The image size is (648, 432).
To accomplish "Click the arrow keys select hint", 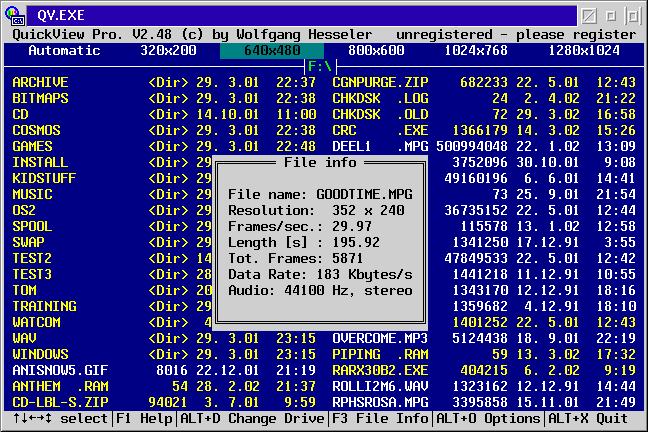I will [60, 418].
